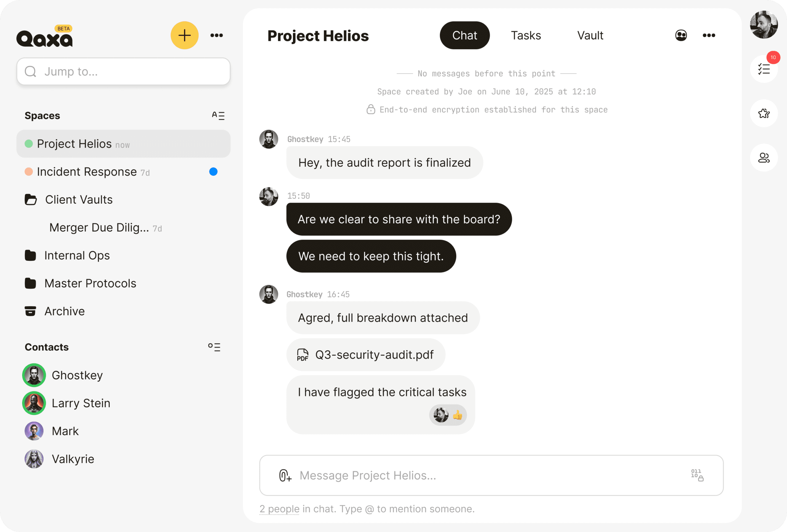The image size is (787, 532).
Task: Click the attachment paperclip in the message box
Action: pos(285,475)
